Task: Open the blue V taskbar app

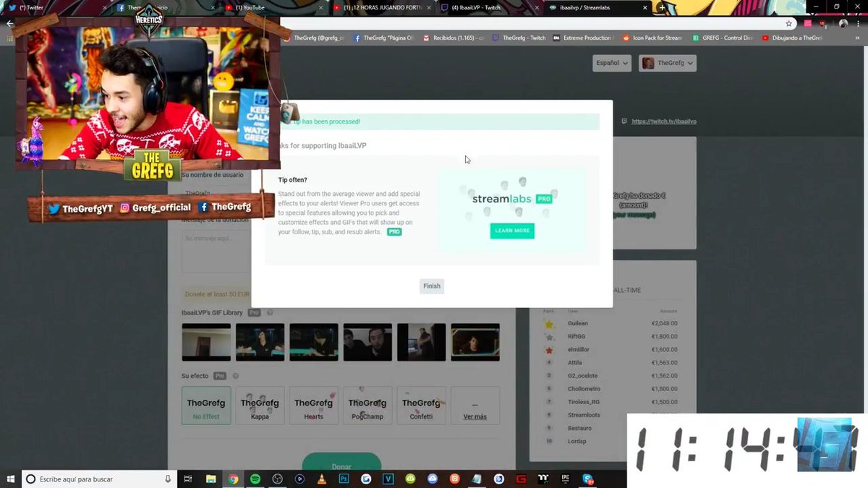Action: tap(388, 479)
